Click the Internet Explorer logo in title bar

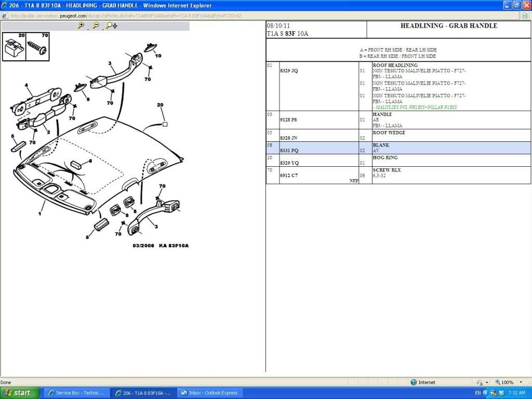(4, 5)
